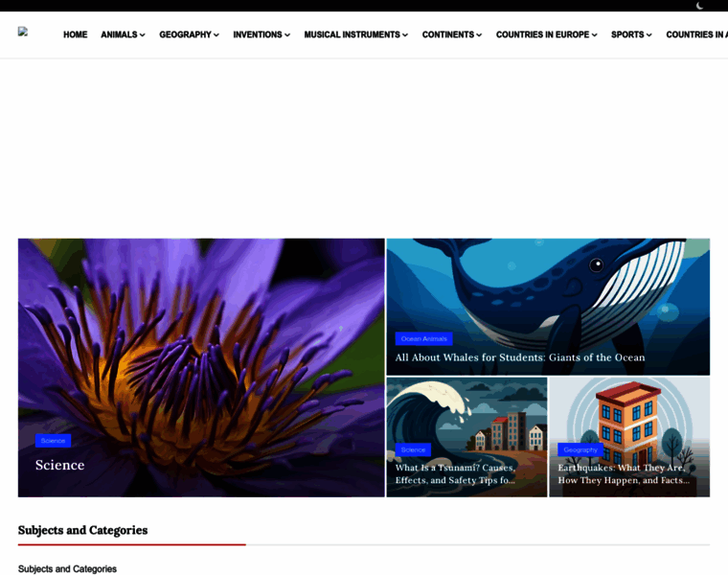This screenshot has width=728, height=575.
Task: Click Science tag on tsunami card
Action: click(413, 449)
